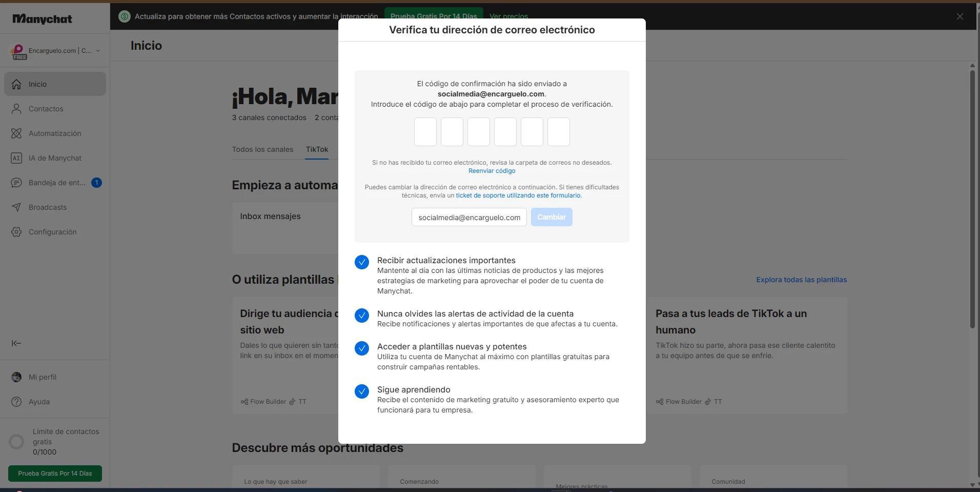Click 'Prueba Gratis Por 14 Días' banner button
Viewport: 980px width, 492px height.
click(434, 16)
